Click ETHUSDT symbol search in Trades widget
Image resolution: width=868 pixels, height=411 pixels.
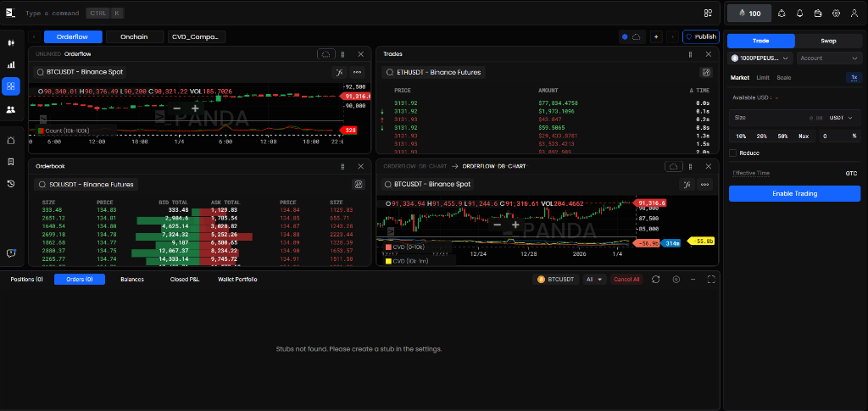pos(433,72)
